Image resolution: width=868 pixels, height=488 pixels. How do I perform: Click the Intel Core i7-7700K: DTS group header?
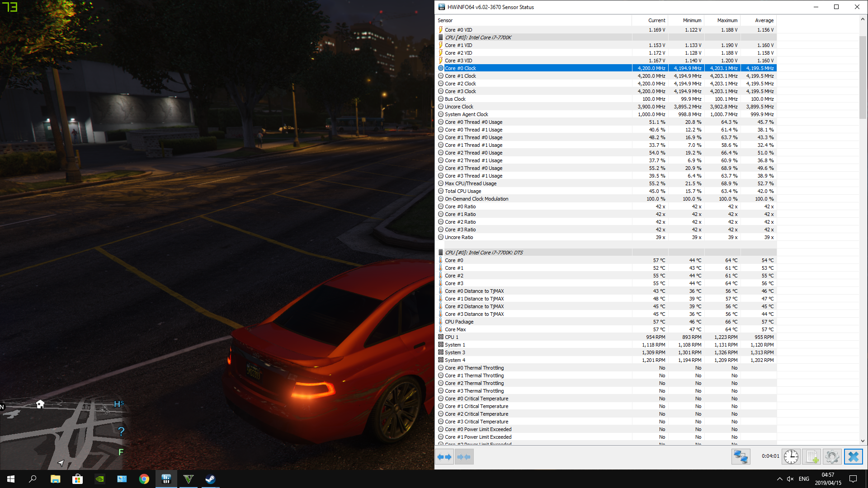click(x=606, y=253)
